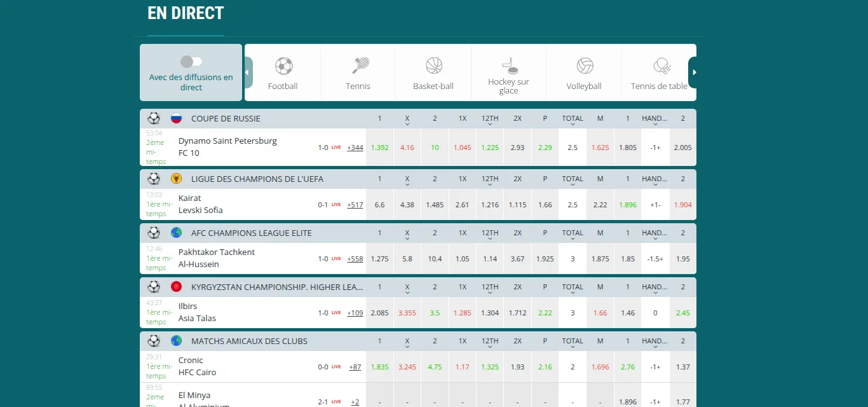868x407 pixels.
Task: Open more markets +87 for Cronic match
Action: [x=355, y=367]
